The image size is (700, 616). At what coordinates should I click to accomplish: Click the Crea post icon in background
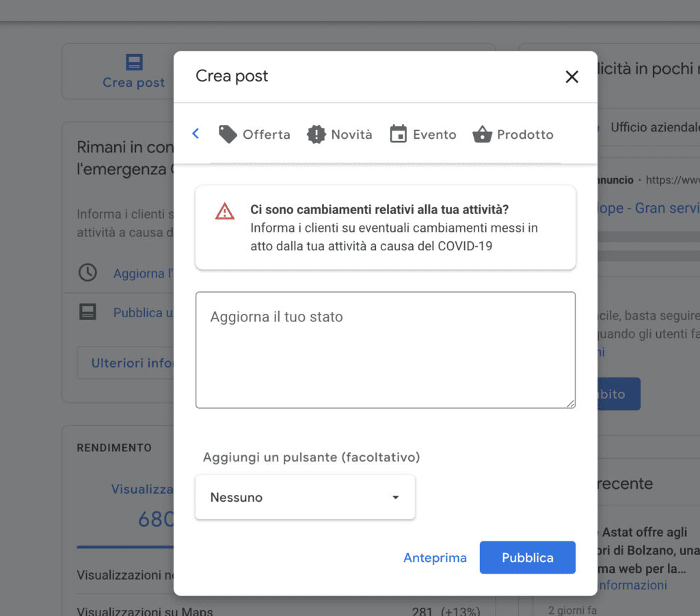pyautogui.click(x=134, y=63)
